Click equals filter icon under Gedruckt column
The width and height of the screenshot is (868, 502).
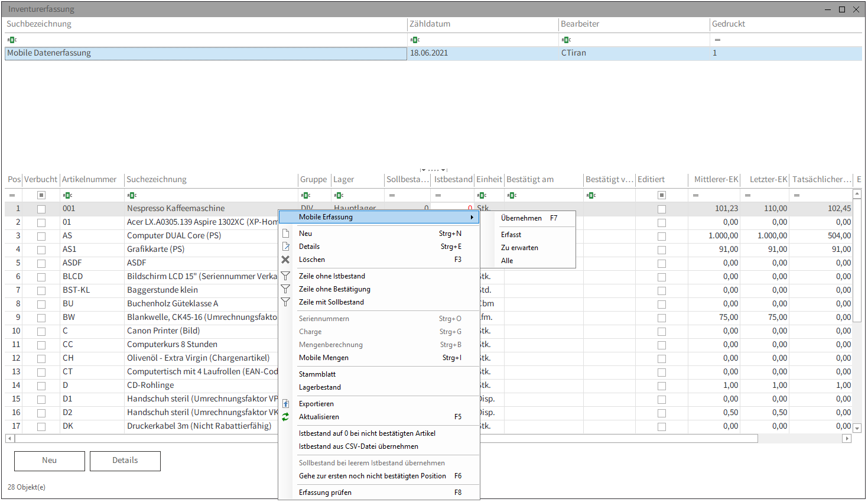click(x=717, y=40)
